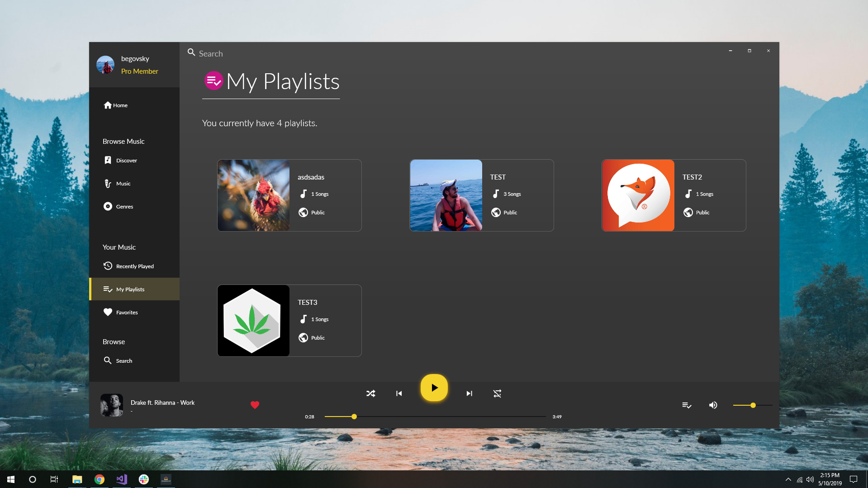Open the play queue icon near volume
This screenshot has width=868, height=488.
[687, 405]
